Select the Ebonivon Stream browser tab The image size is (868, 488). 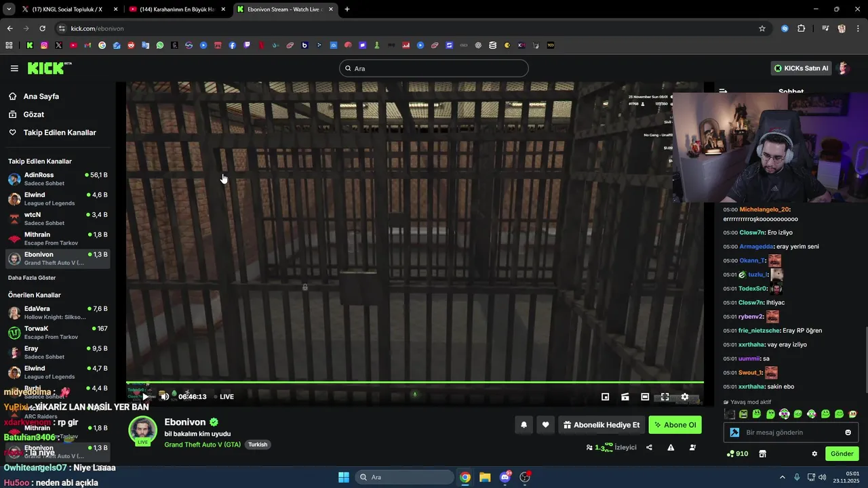285,9
